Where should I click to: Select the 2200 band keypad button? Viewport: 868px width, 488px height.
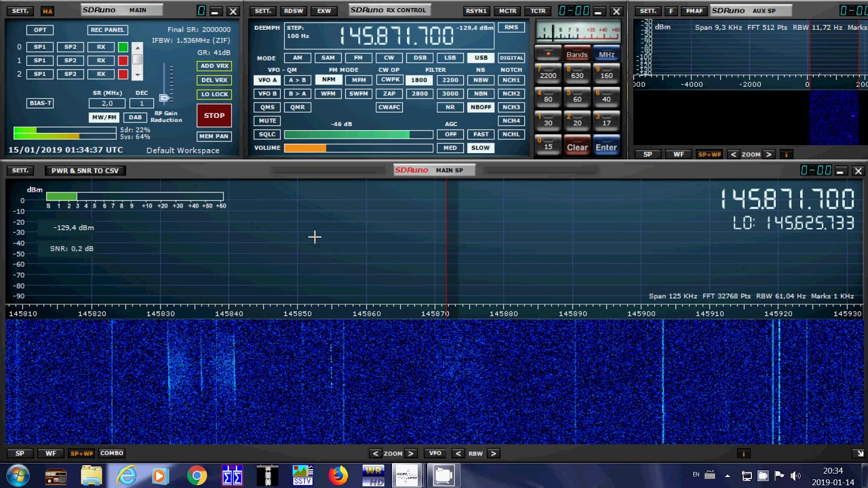pos(548,74)
